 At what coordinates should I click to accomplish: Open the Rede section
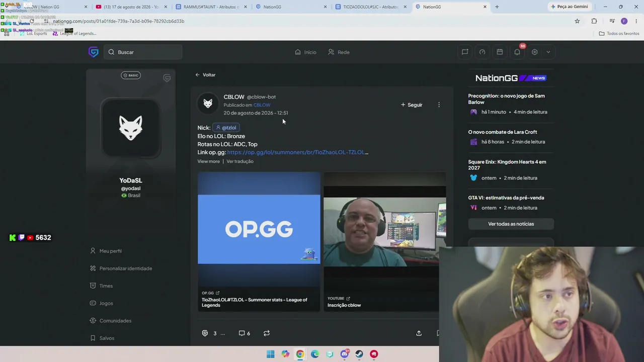coord(339,52)
